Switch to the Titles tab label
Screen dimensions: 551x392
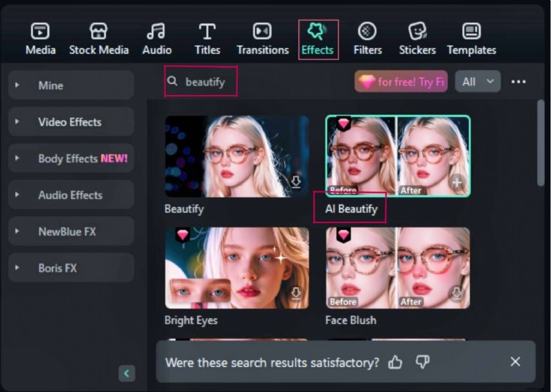207,50
